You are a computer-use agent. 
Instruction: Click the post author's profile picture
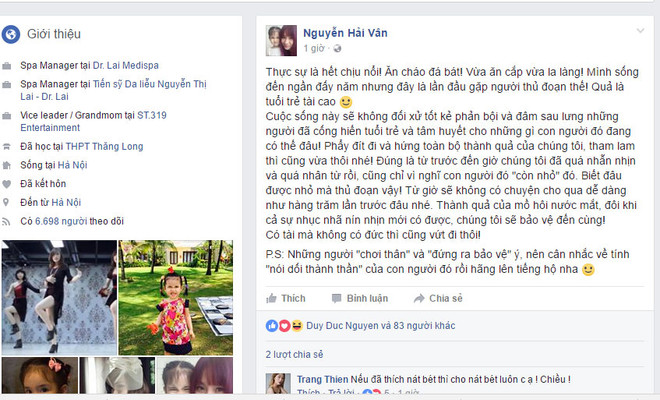(281, 40)
